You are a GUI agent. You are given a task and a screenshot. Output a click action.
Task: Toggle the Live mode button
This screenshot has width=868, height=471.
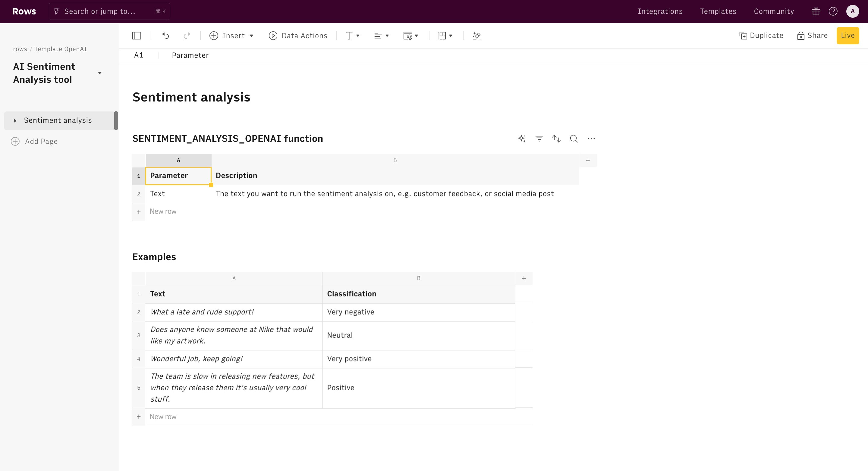(x=848, y=36)
